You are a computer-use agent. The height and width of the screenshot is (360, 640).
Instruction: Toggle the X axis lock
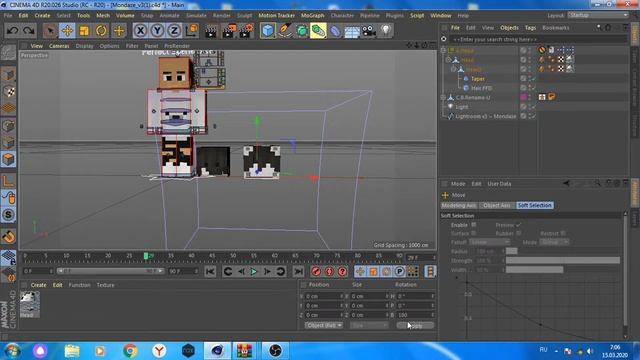pyautogui.click(x=140, y=31)
